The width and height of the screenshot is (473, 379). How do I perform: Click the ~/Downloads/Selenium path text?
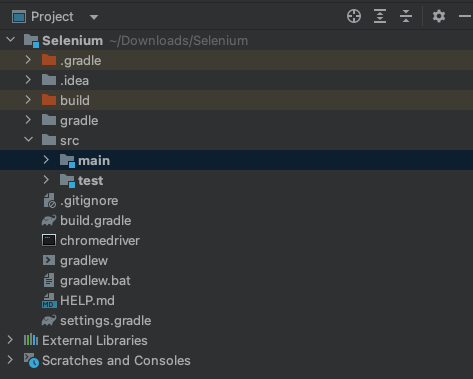[179, 41]
